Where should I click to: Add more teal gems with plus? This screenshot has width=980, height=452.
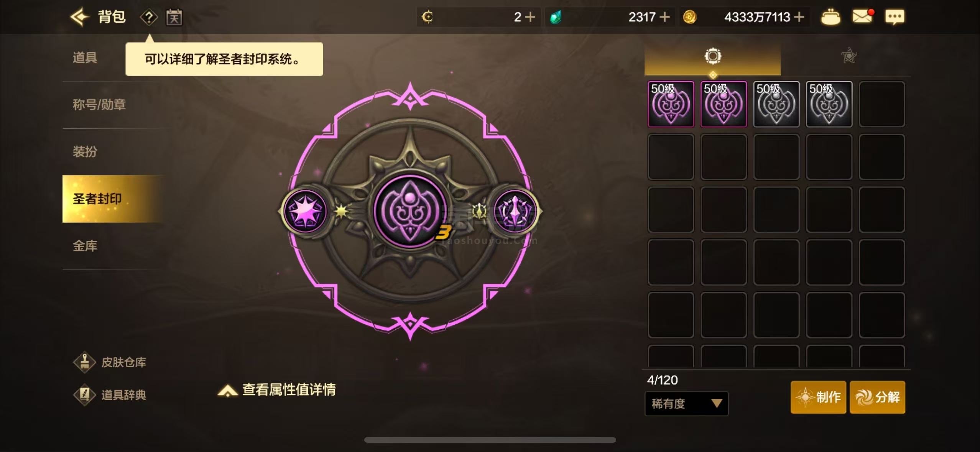coord(664,17)
